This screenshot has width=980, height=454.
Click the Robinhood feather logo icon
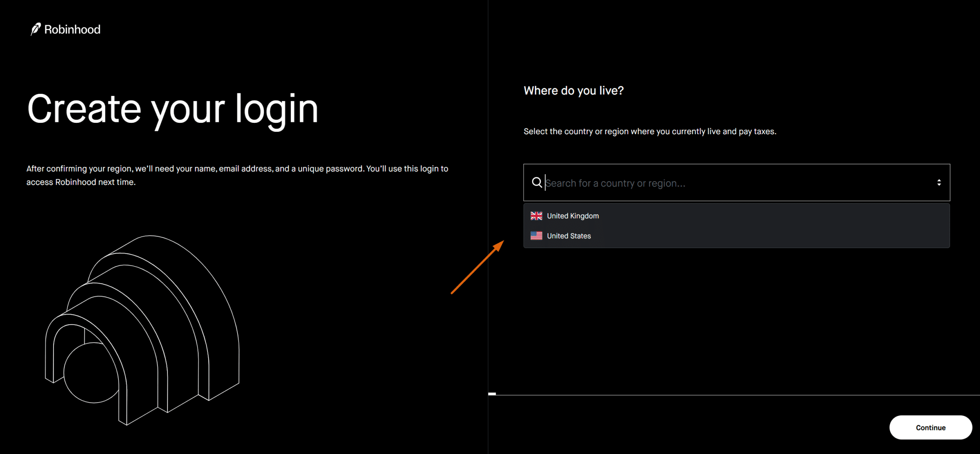tap(36, 29)
